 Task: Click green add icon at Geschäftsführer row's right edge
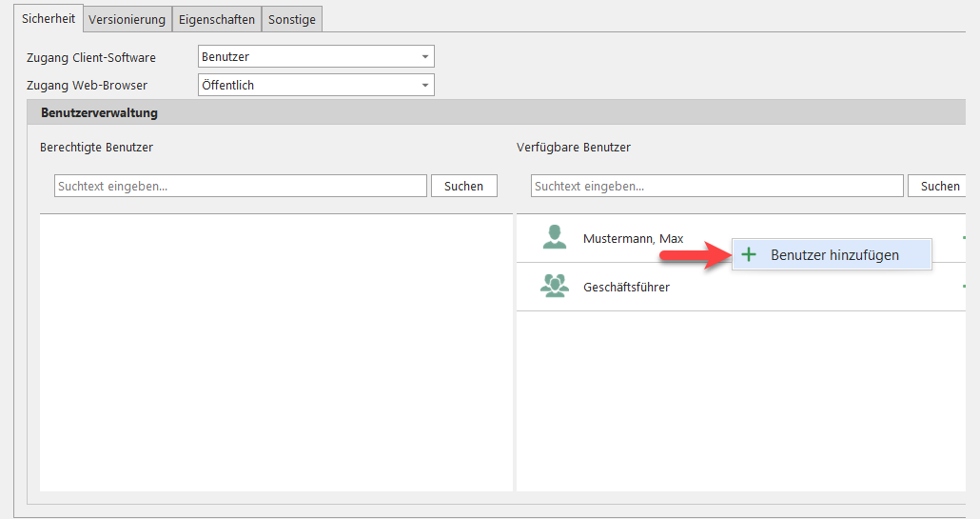pos(963,286)
